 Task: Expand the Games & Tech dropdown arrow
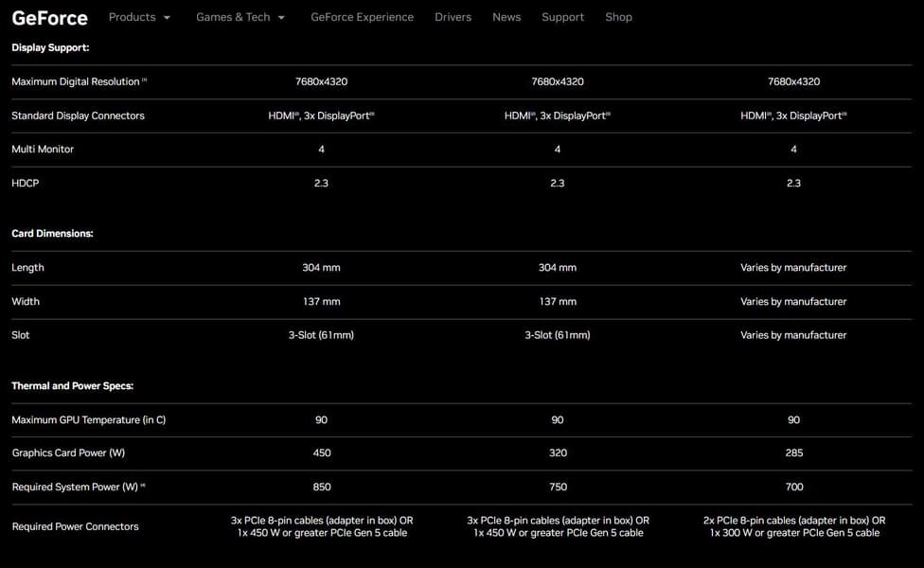[281, 18]
